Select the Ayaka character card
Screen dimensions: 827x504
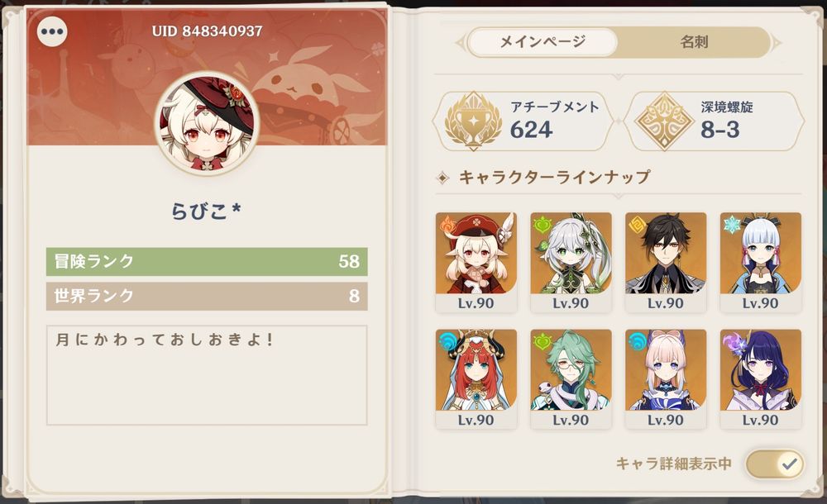(761, 263)
